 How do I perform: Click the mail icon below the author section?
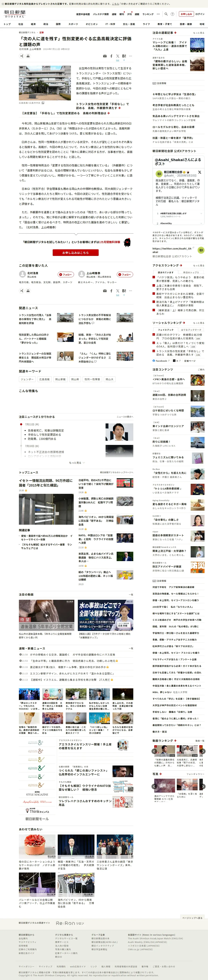105,291
